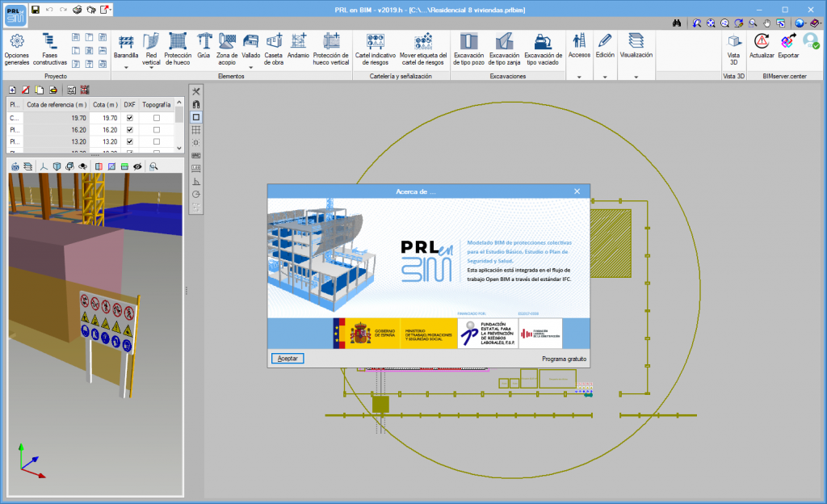Image resolution: width=827 pixels, height=504 pixels.
Task: Uncheck DXF checkbox for 19.70 row
Action: pos(130,118)
